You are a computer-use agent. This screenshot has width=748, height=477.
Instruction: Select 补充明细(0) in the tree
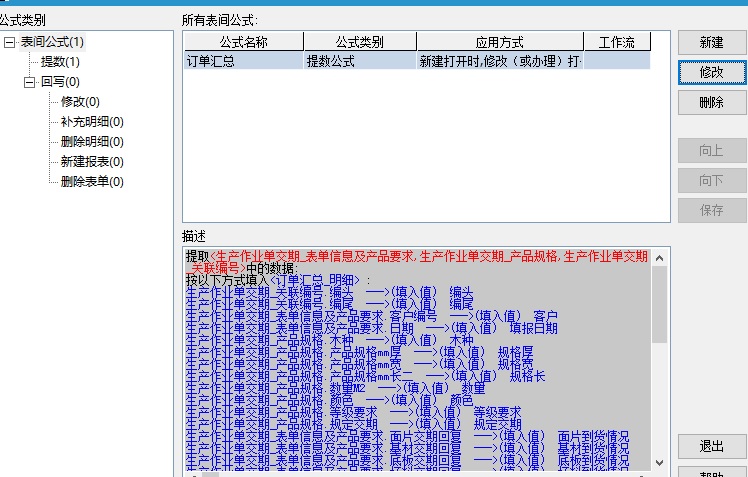(x=92, y=122)
